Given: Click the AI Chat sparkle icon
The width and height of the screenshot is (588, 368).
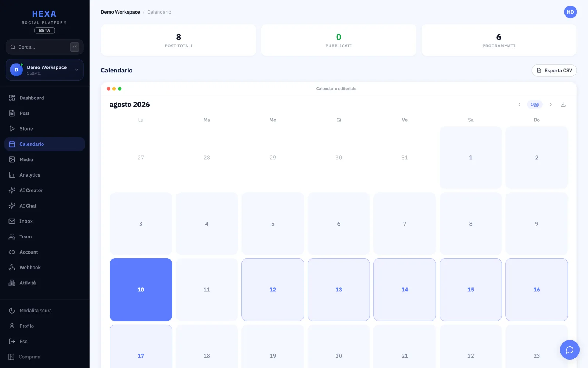Looking at the screenshot, I should coord(12,206).
